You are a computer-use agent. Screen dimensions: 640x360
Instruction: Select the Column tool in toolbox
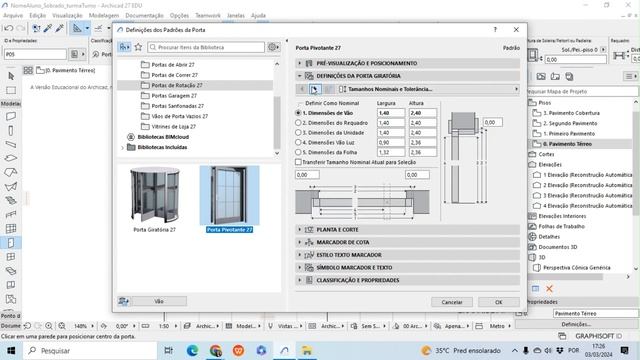[11, 131]
